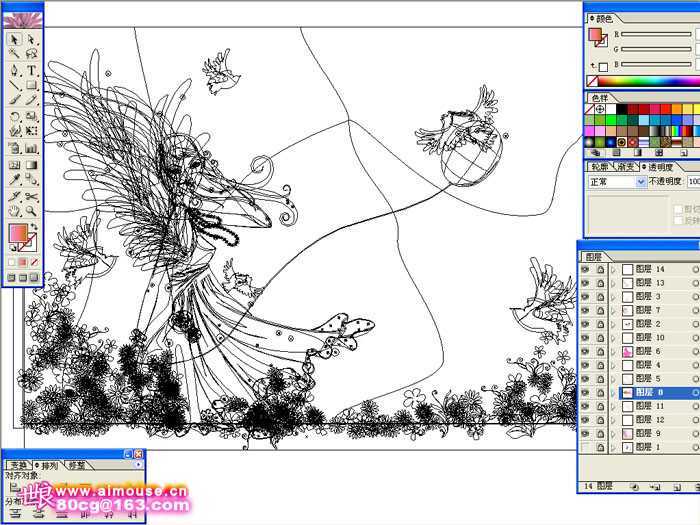Select the Gradient tool in toolbox
700x525 pixels.
pos(31,165)
